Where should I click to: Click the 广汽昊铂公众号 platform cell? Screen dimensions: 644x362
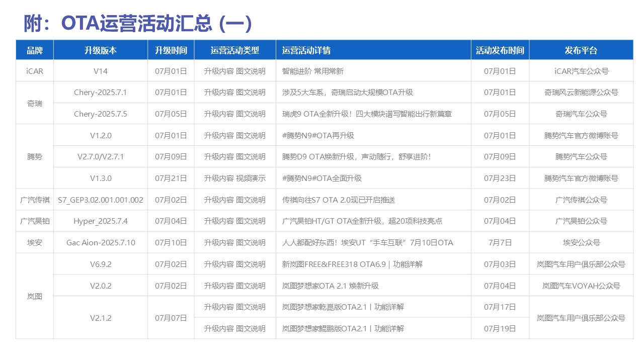pyautogui.click(x=581, y=221)
